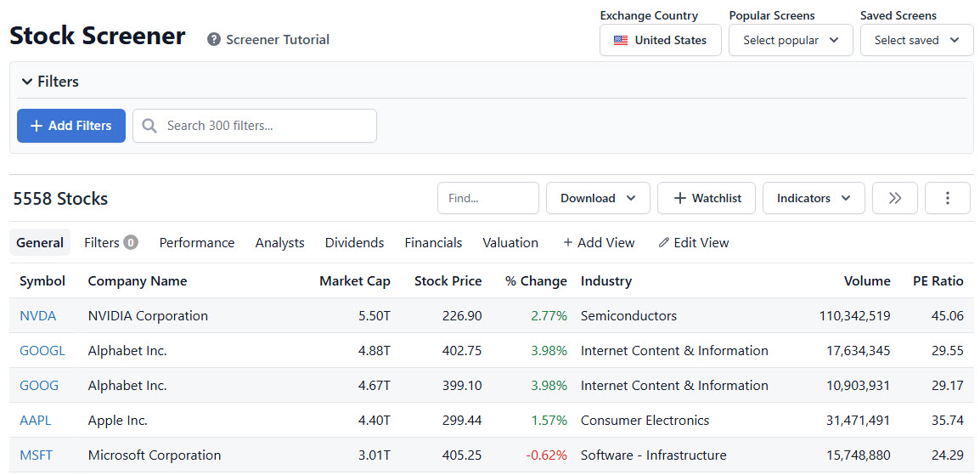Screen dimensions: 980x475
Task: Click the 4.88T market cap value
Action: (375, 351)
